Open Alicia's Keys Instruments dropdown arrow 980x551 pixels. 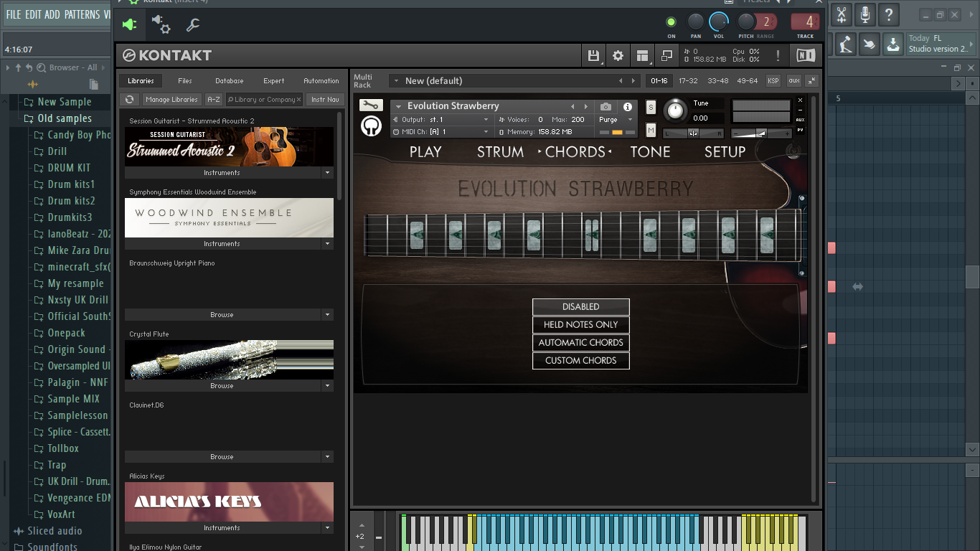(x=327, y=528)
